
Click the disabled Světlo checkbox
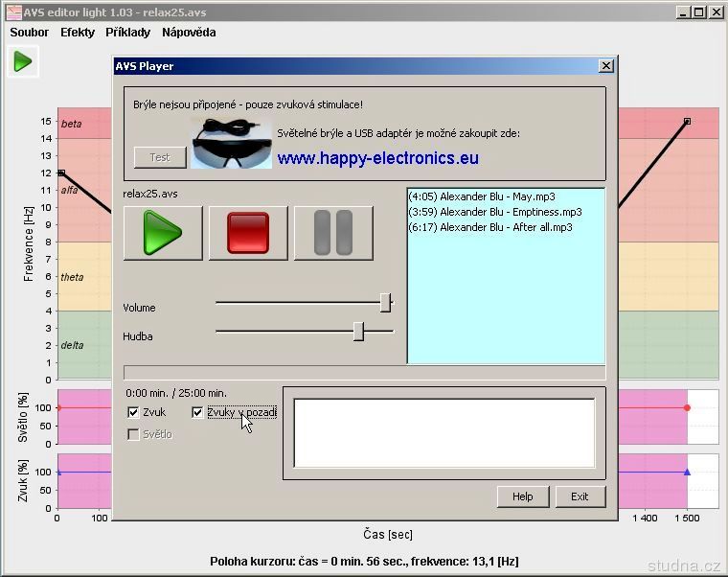(x=133, y=434)
